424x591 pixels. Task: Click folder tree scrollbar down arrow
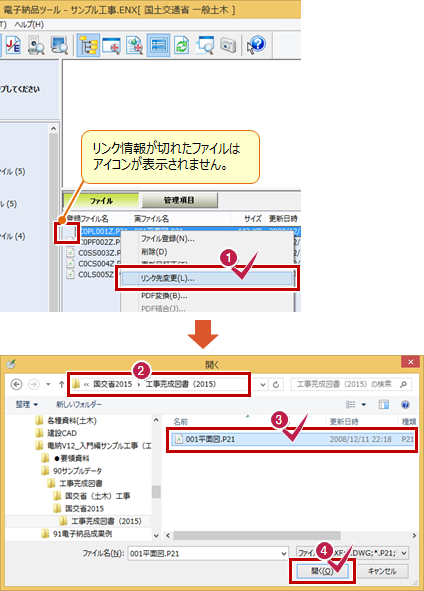click(x=156, y=535)
